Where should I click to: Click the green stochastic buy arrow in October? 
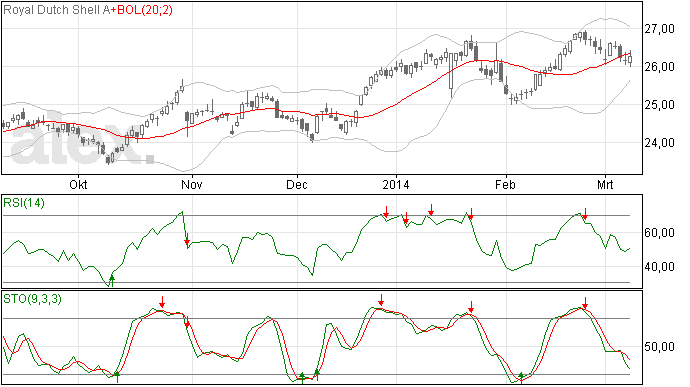pyautogui.click(x=117, y=376)
